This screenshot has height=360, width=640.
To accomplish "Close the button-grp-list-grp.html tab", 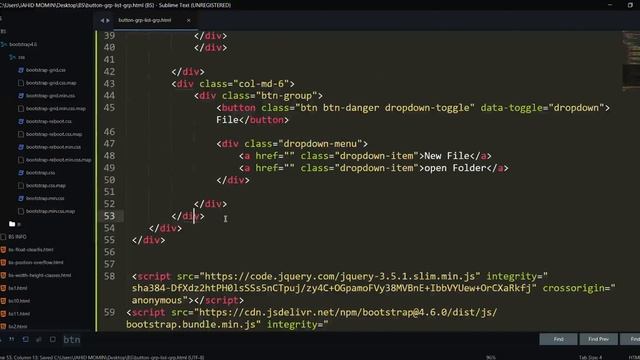I will click(x=189, y=20).
